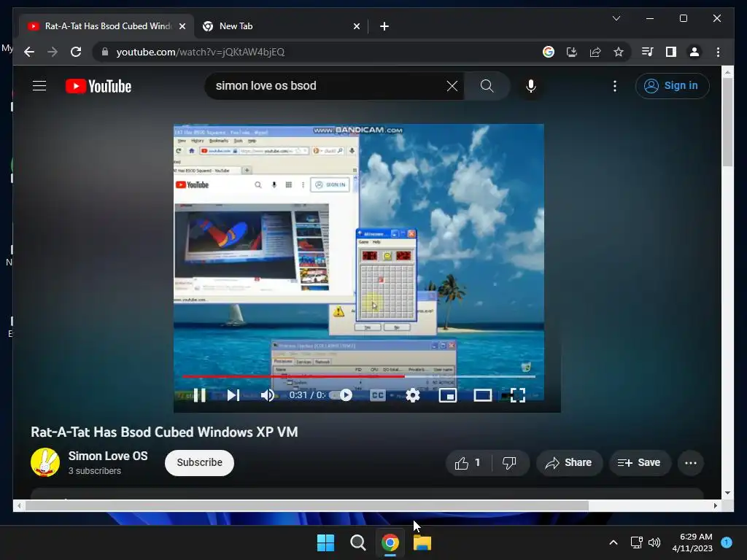Enable the miniplayer
This screenshot has height=560, width=747.
pos(448,395)
